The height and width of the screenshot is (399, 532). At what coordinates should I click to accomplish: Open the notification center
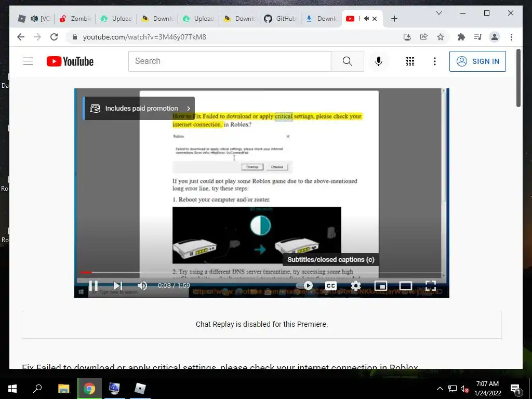515,389
